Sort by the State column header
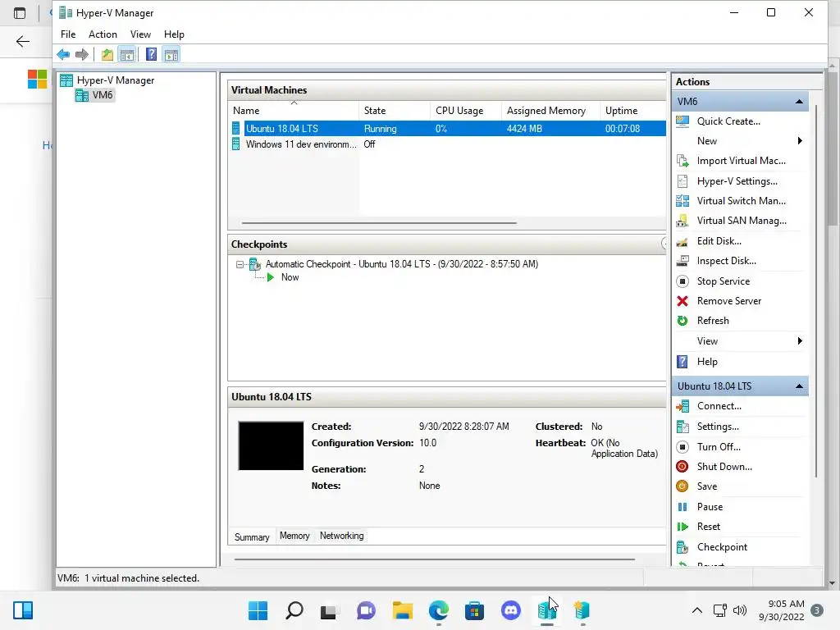 (x=395, y=111)
